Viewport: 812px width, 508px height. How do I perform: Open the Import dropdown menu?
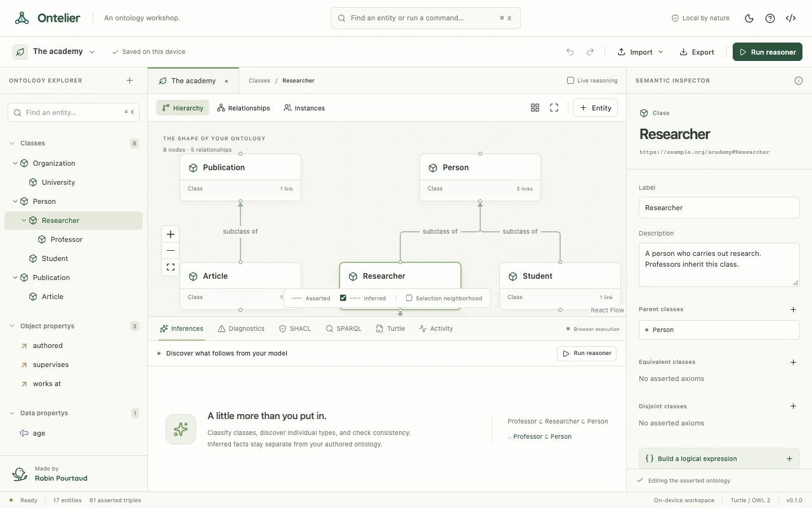[640, 52]
